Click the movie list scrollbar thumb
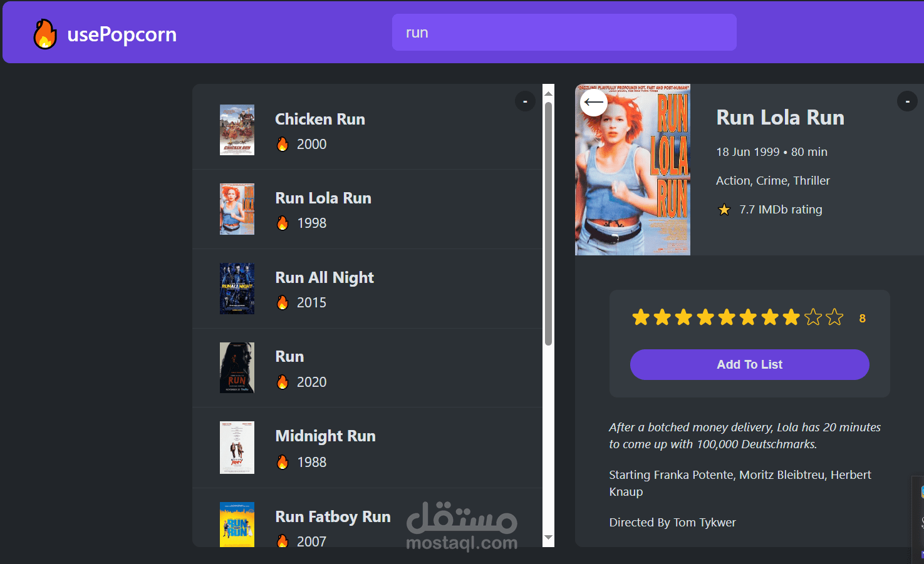This screenshot has width=924, height=564. click(549, 223)
